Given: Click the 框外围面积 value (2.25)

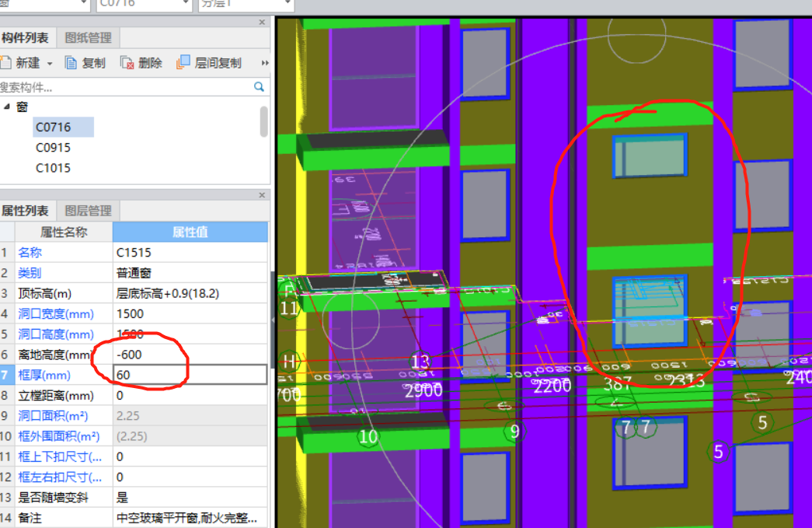Looking at the screenshot, I should point(190,436).
